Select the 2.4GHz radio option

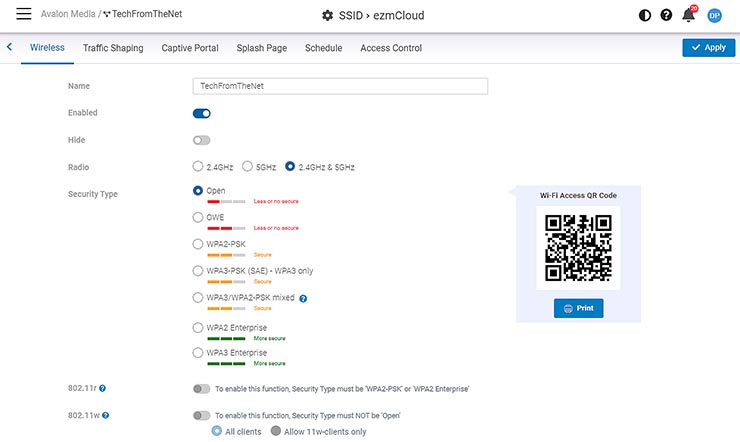[x=198, y=167]
